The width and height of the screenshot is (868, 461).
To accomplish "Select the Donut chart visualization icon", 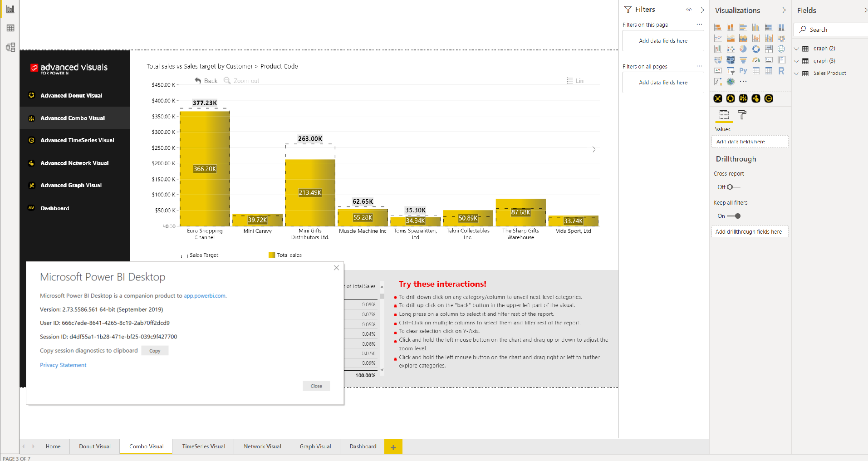I will [756, 49].
